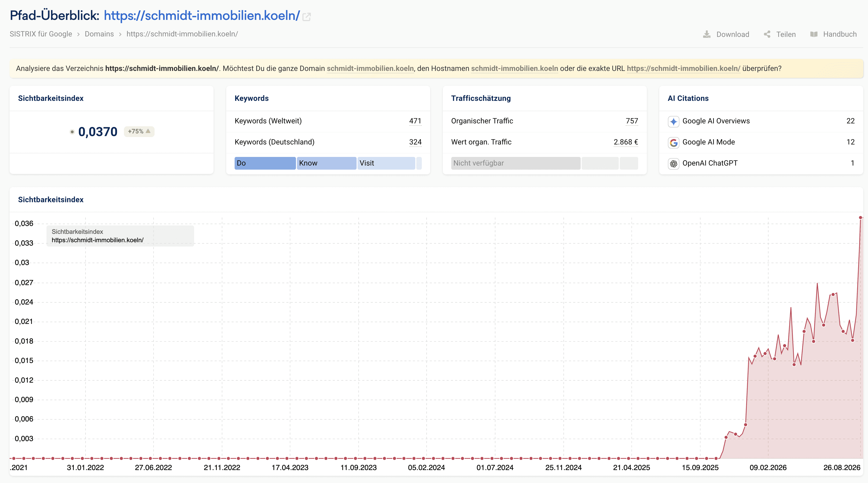Open external link icon beside page title
The height and width of the screenshot is (483, 868).
(x=306, y=17)
